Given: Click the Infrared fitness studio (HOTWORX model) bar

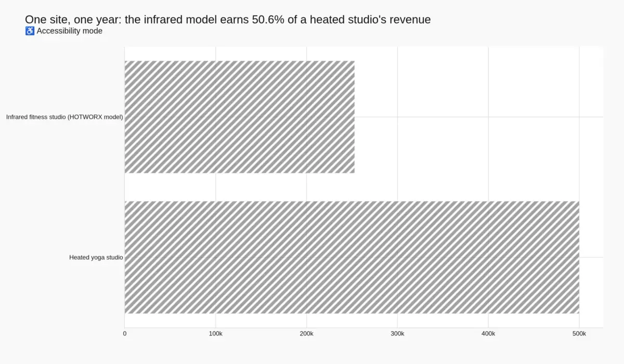Looking at the screenshot, I should [x=240, y=117].
